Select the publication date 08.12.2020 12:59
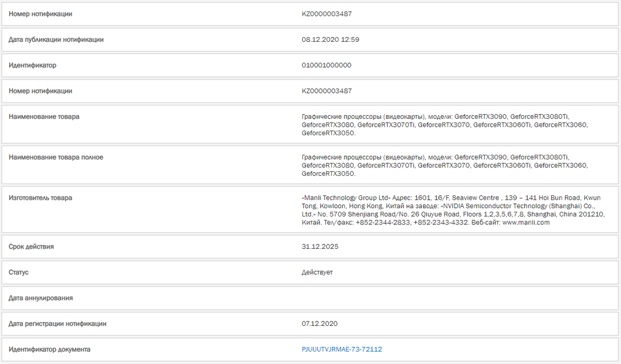The image size is (621, 364). [x=330, y=39]
